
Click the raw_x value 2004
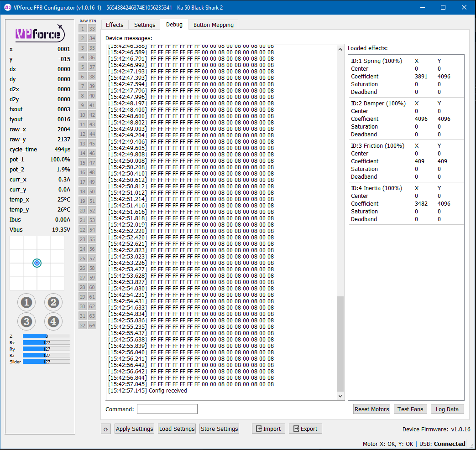(x=64, y=129)
